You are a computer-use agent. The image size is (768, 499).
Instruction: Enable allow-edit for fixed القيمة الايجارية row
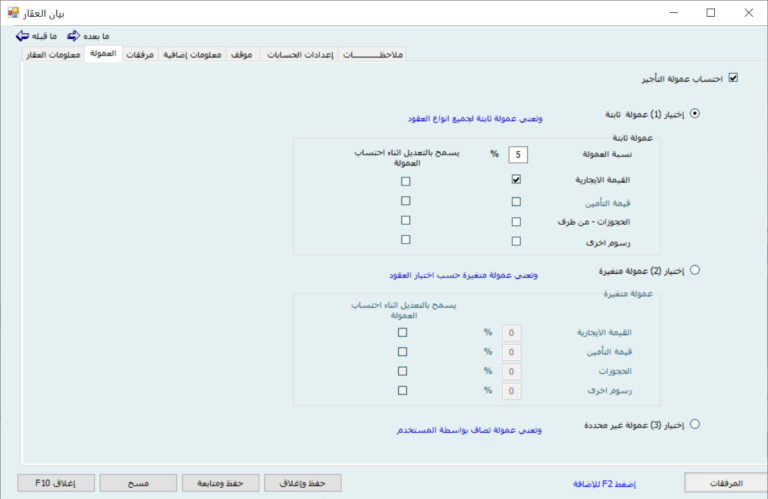(406, 181)
